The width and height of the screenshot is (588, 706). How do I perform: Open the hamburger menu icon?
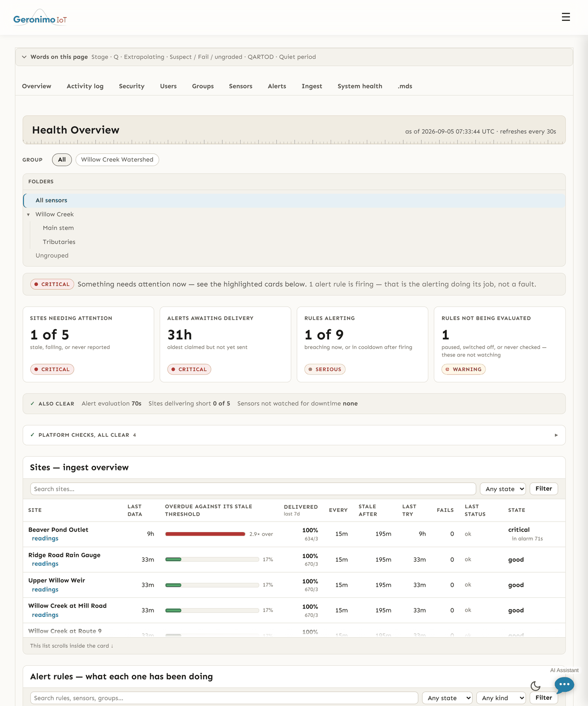(x=566, y=17)
